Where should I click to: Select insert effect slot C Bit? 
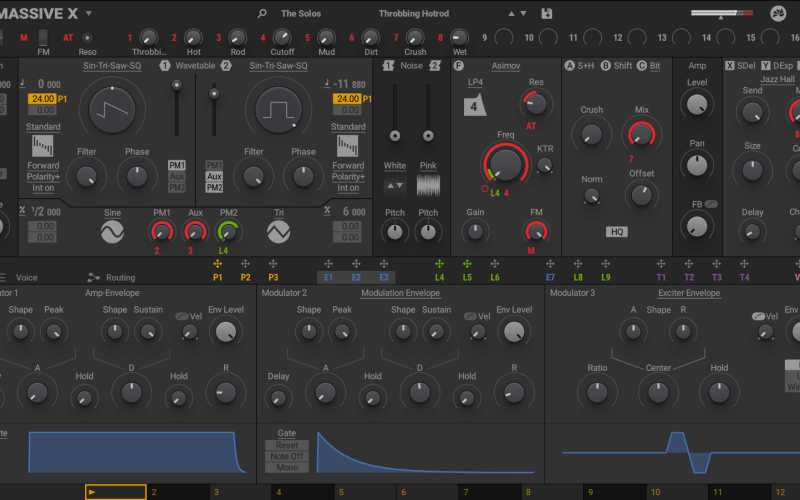648,66
